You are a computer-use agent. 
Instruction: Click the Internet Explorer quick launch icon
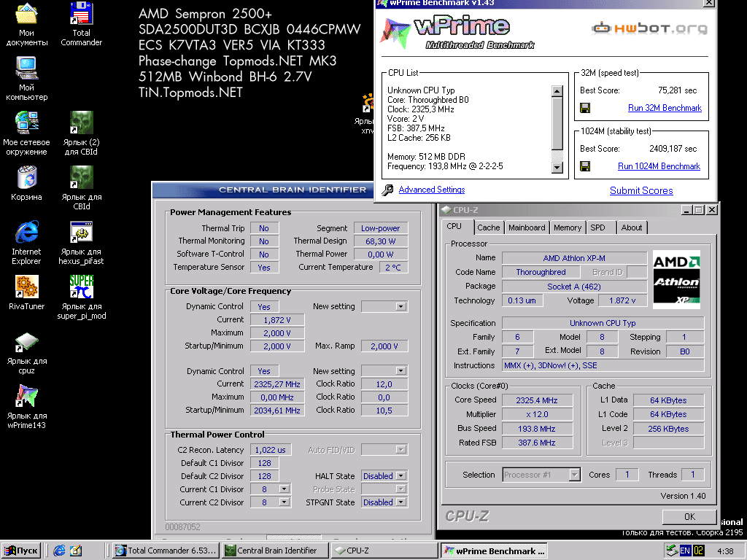point(59,551)
